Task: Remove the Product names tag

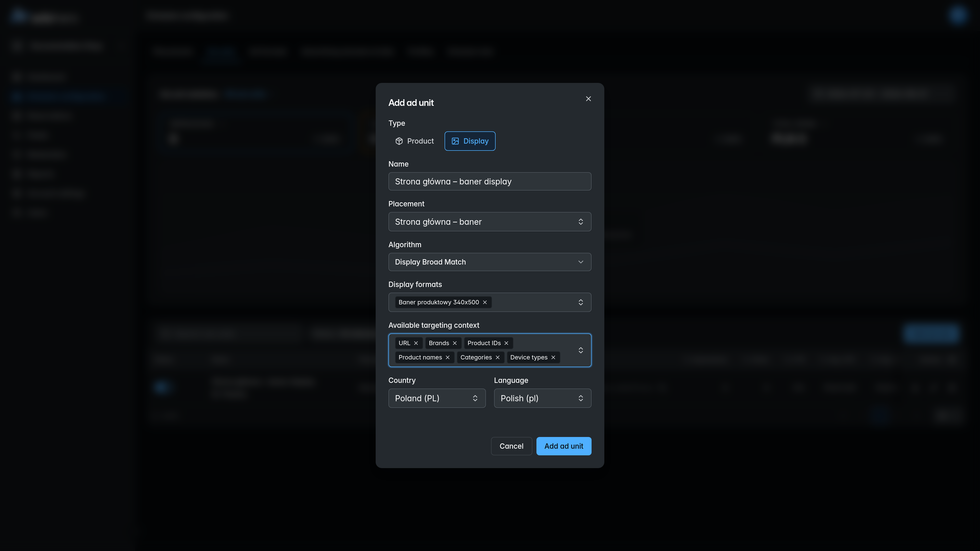Action: (x=448, y=357)
